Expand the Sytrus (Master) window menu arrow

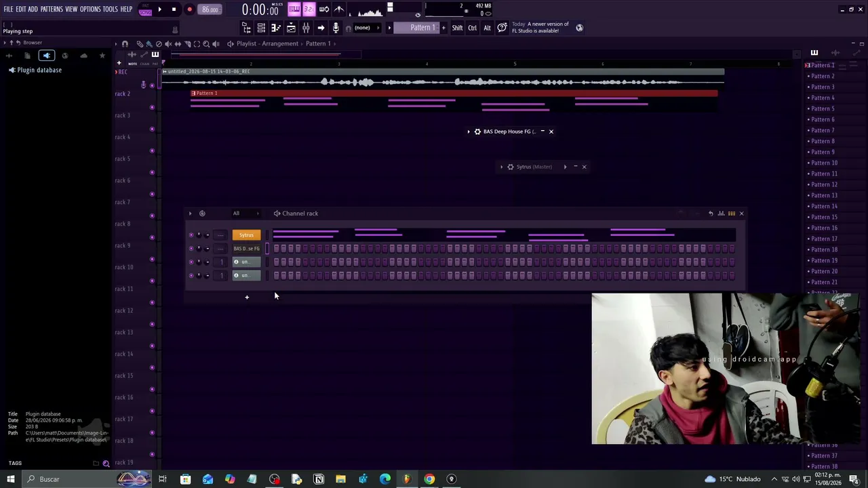[x=502, y=167]
